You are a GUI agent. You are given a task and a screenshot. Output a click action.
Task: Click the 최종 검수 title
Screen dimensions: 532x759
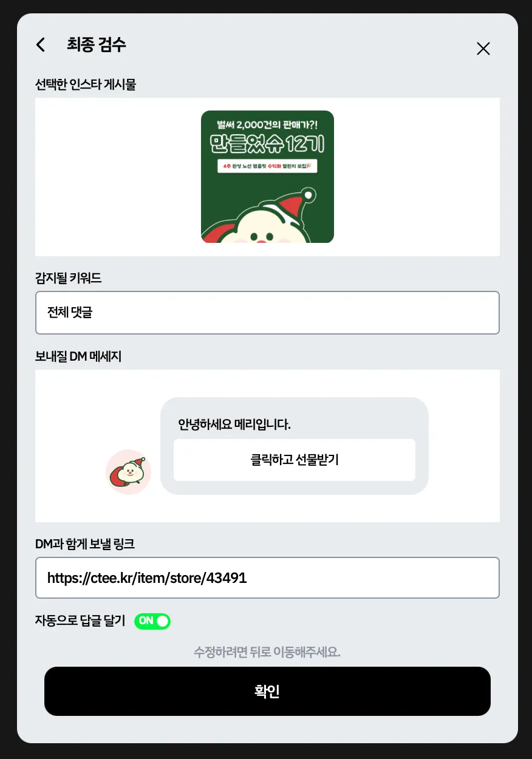[97, 44]
